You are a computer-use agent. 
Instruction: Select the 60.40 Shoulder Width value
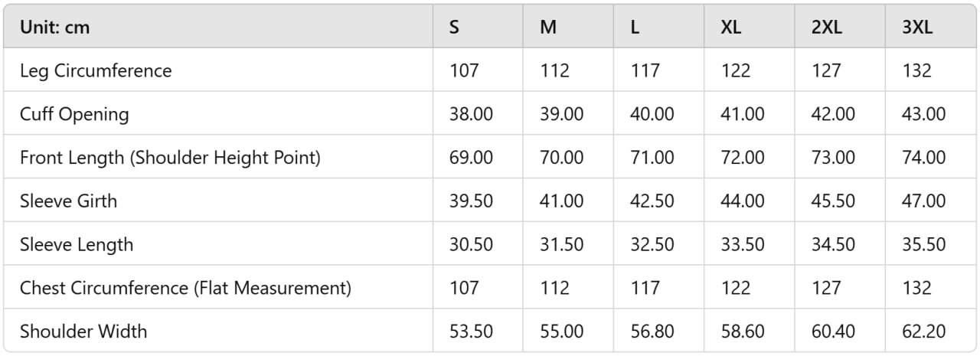pyautogui.click(x=834, y=332)
